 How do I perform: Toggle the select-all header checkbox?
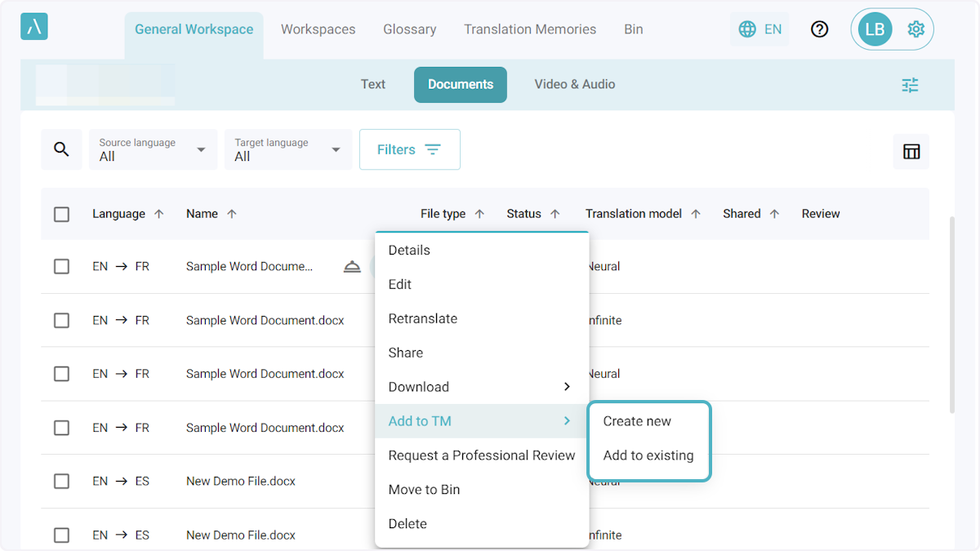point(62,214)
